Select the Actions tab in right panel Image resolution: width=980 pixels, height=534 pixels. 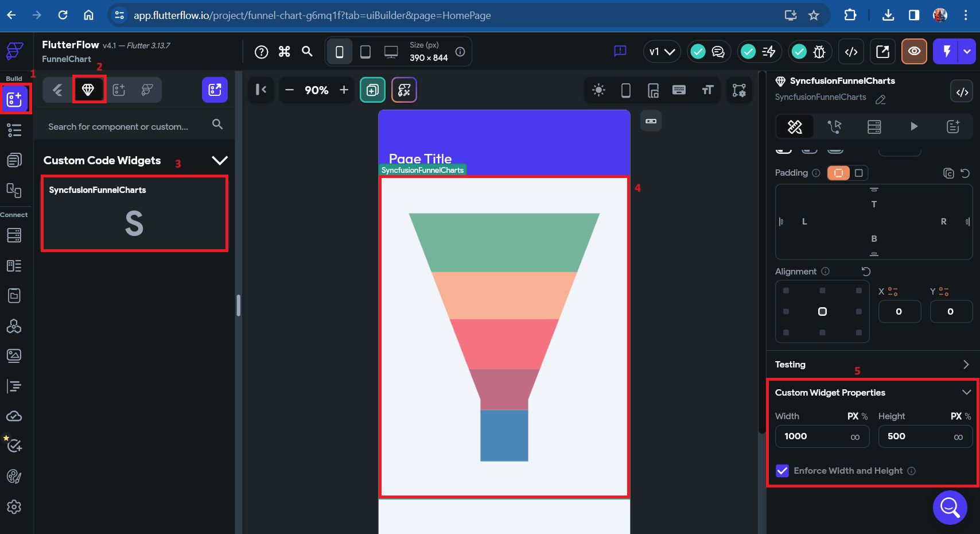coord(834,127)
